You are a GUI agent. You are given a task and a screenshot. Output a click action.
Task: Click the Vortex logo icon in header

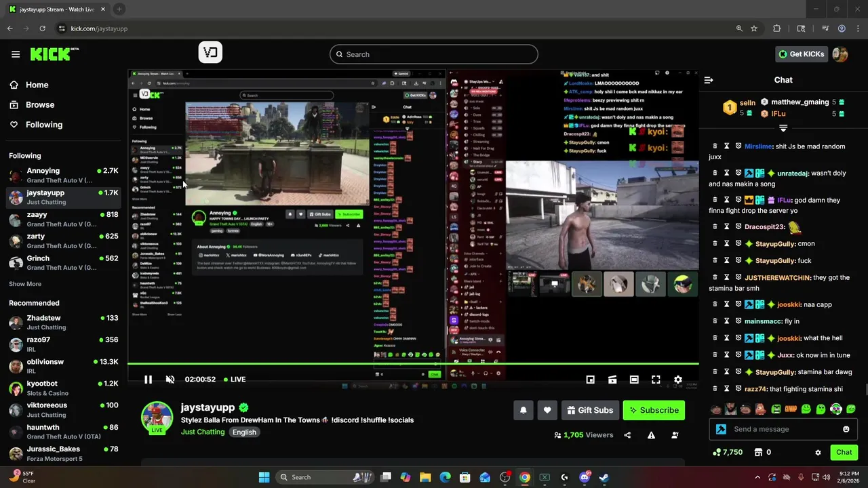tap(210, 53)
